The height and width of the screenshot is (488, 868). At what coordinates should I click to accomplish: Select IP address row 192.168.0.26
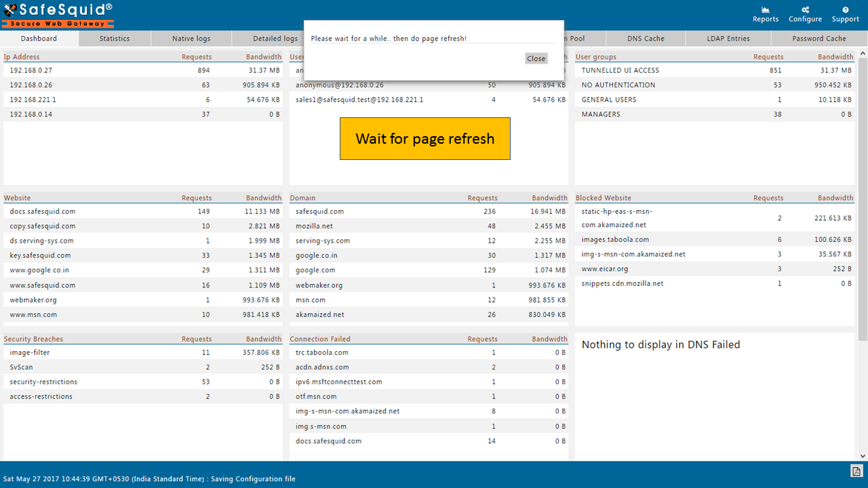tap(143, 85)
